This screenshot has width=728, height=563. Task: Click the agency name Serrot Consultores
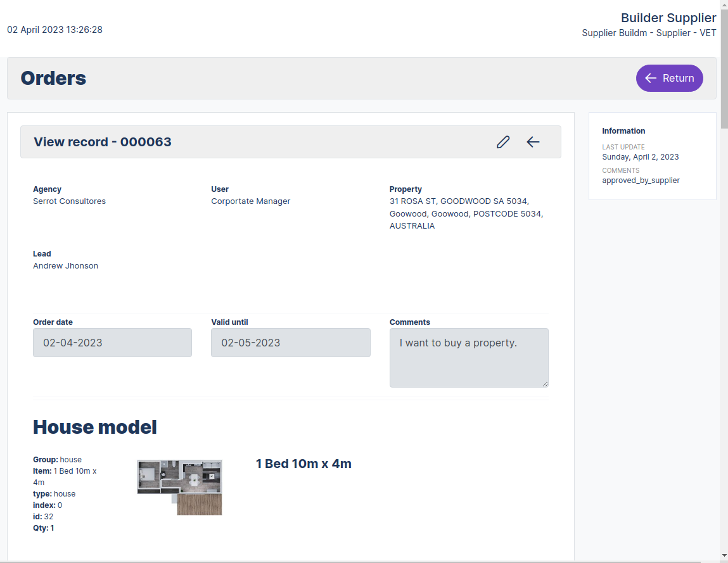coord(69,201)
